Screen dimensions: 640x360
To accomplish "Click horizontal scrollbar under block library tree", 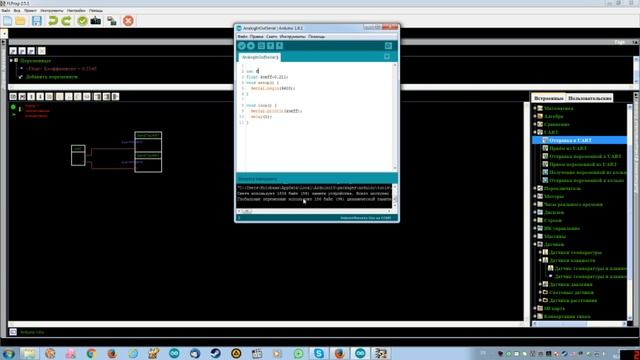I will pos(579,324).
